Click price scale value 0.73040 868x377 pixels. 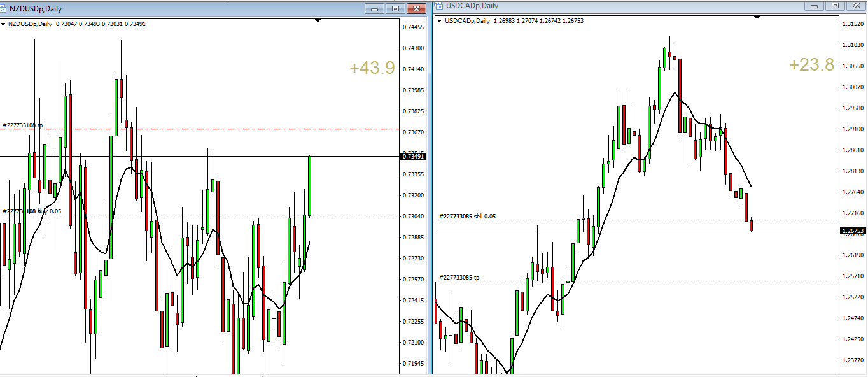[x=414, y=217]
